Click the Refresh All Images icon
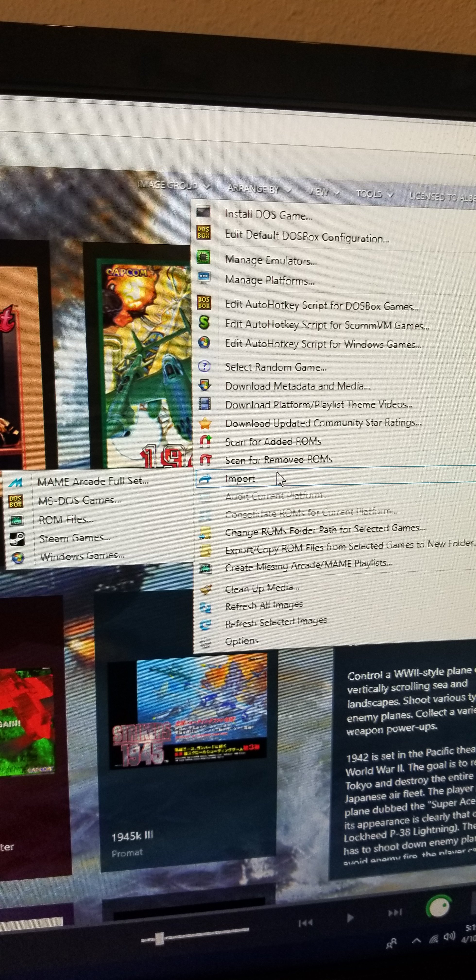This screenshot has width=476, height=980. (x=205, y=608)
